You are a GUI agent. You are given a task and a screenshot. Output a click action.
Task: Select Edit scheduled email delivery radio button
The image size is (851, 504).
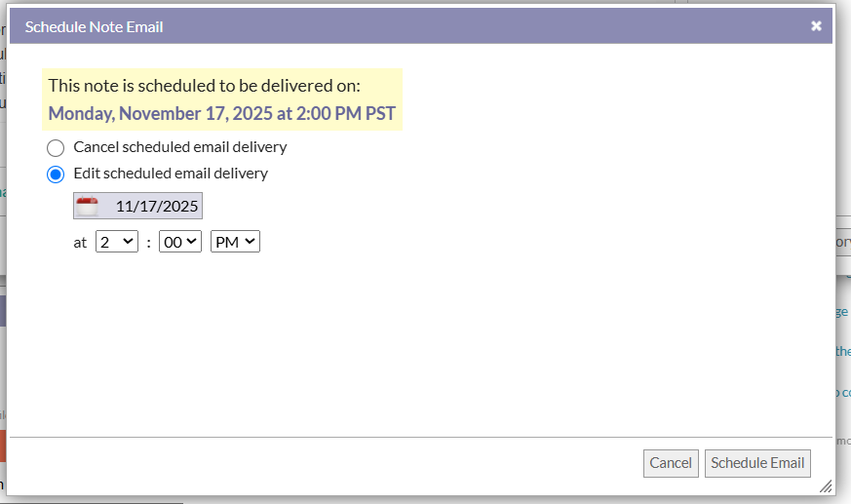56,174
